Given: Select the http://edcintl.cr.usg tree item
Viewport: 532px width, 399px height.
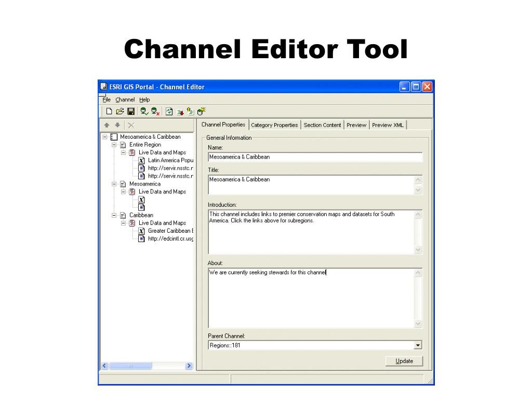Looking at the screenshot, I should [170, 239].
